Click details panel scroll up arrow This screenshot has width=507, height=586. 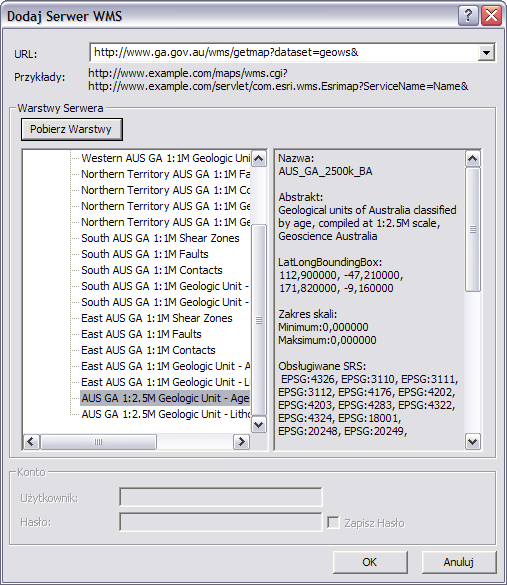click(x=473, y=159)
